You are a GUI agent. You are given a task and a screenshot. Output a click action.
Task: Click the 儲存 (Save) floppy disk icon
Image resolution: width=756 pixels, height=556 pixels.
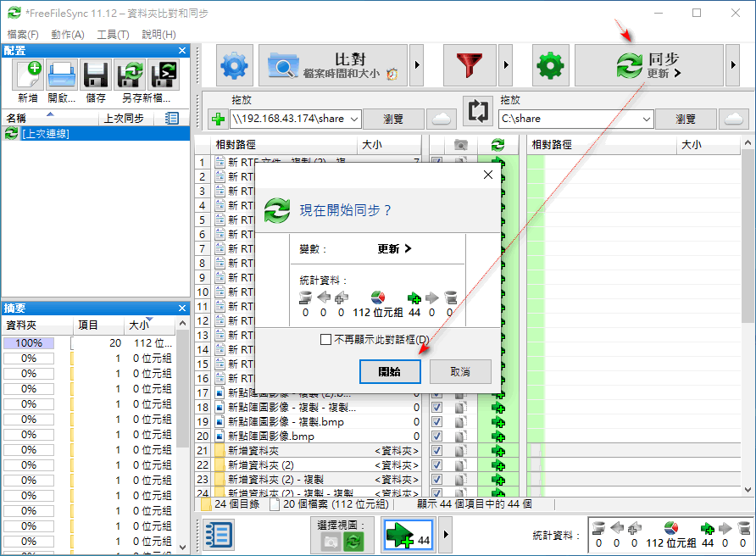[x=95, y=75]
